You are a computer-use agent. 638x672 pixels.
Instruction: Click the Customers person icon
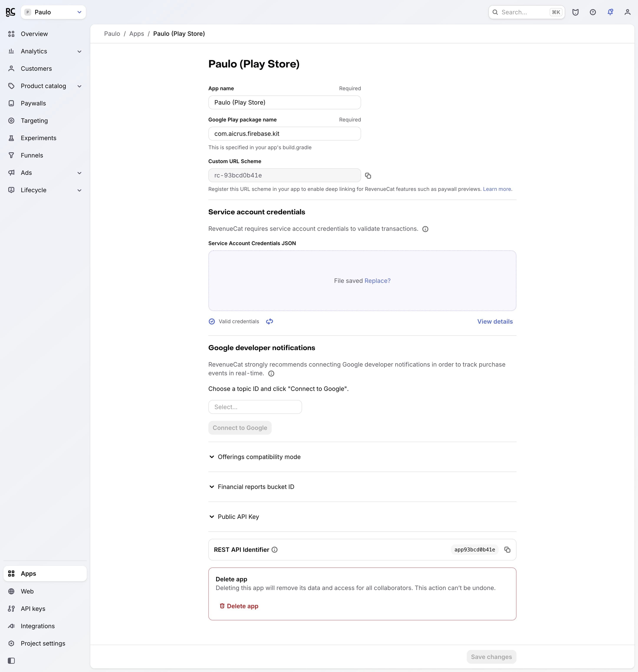click(x=11, y=69)
